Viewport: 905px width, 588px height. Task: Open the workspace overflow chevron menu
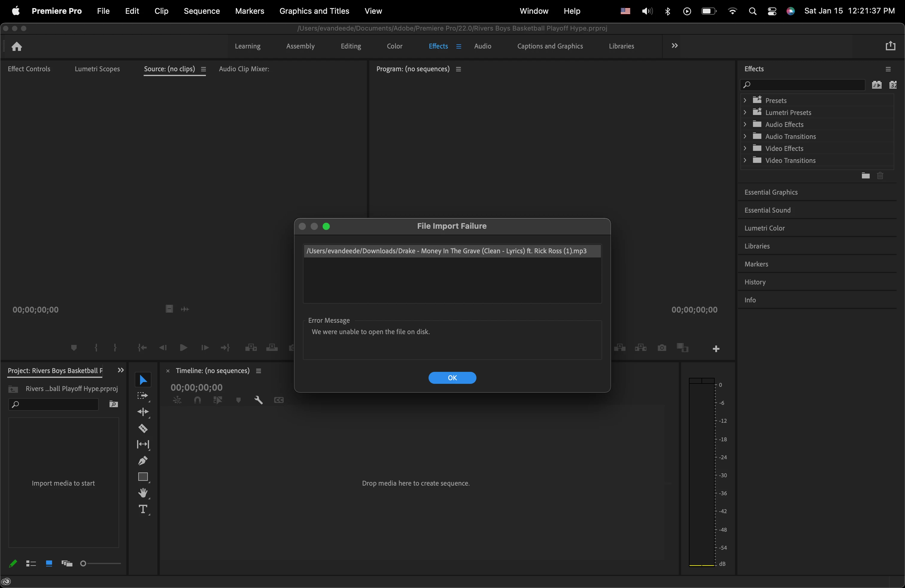click(x=674, y=46)
